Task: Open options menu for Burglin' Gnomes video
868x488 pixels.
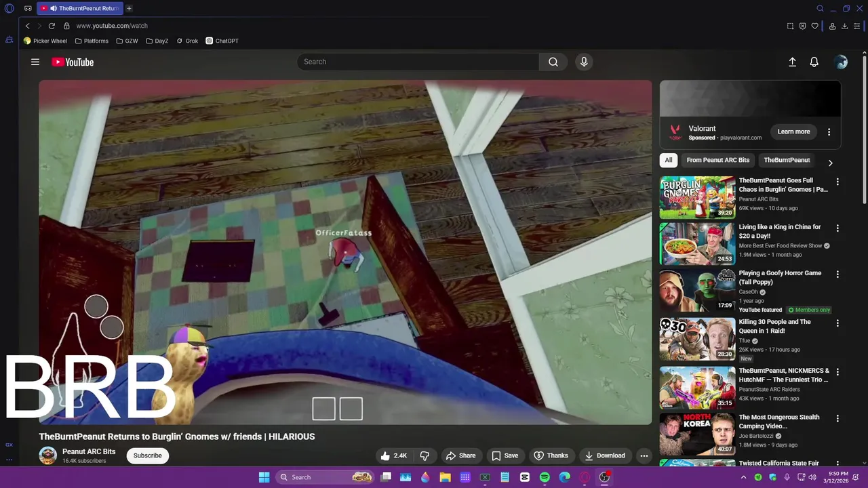Action: pos(837,182)
